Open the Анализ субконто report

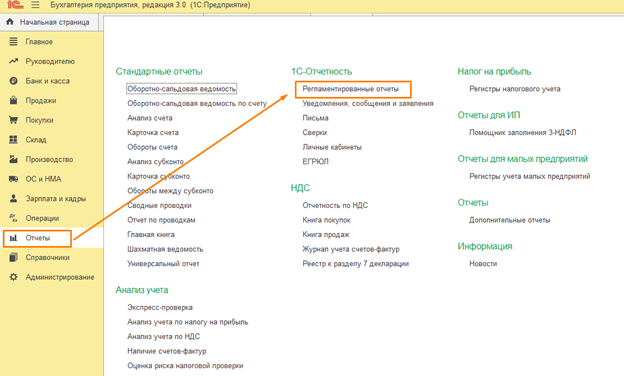(x=156, y=162)
